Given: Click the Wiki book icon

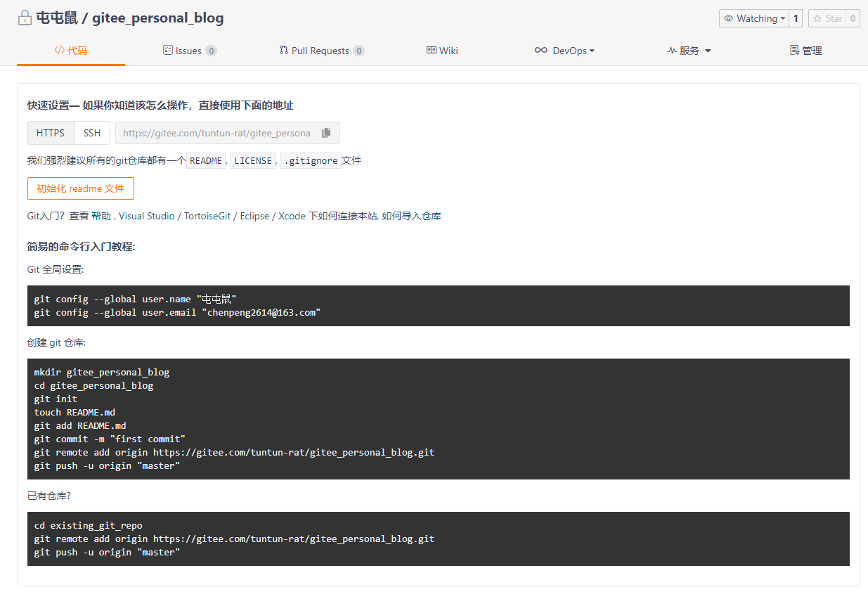Looking at the screenshot, I should point(432,51).
